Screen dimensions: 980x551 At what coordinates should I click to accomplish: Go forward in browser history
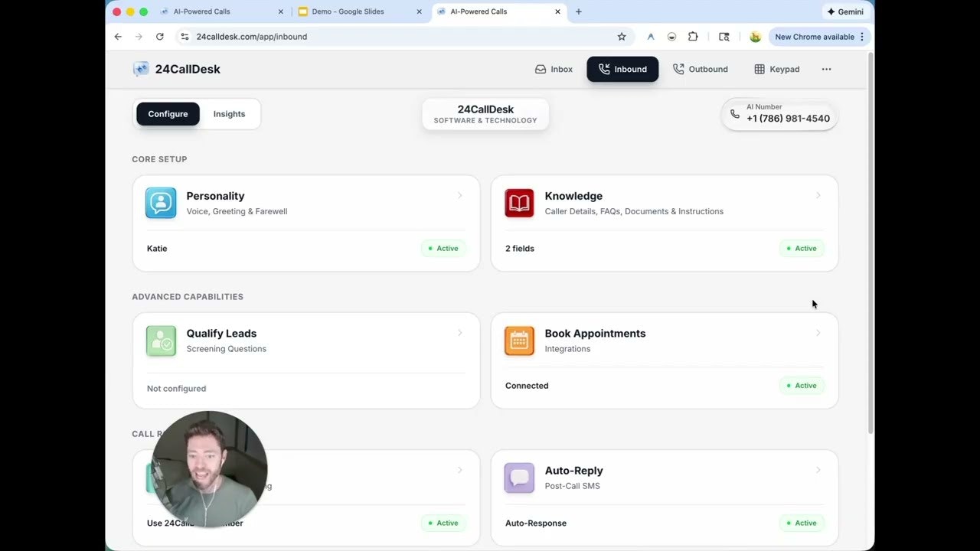(139, 37)
